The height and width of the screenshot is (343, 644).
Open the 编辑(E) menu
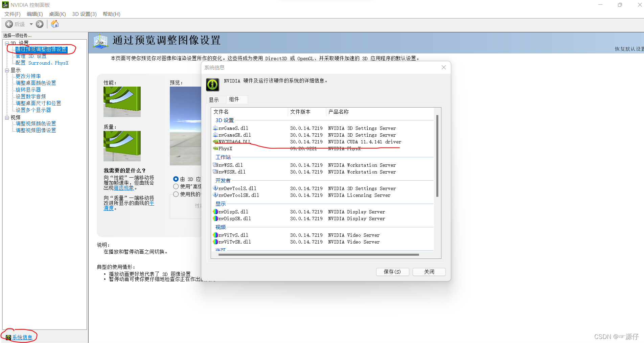(x=35, y=14)
